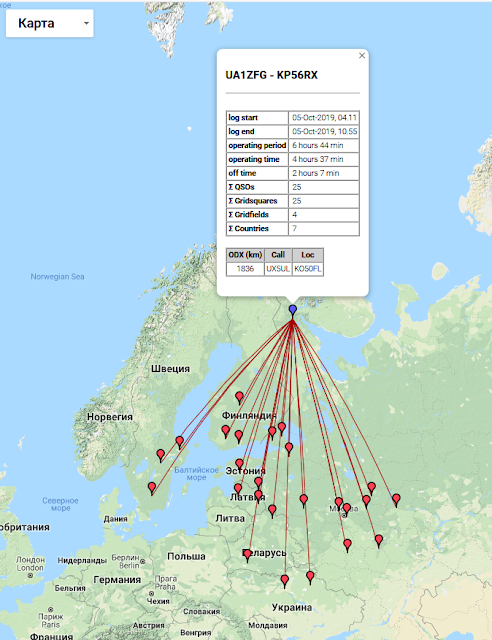
Task: Close the UA1ZFG info popup
Action: click(362, 56)
